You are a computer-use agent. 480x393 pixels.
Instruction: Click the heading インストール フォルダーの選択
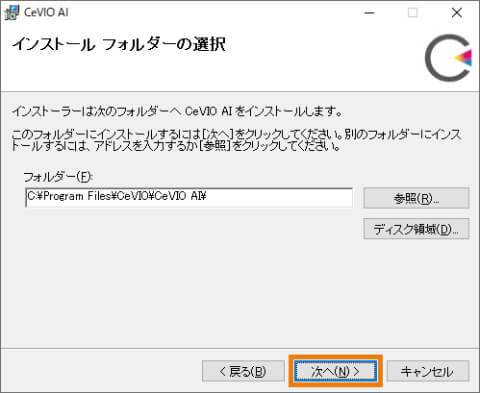[119, 44]
